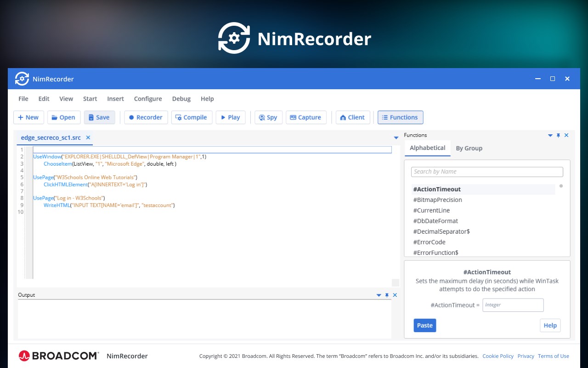Open the Help menu
This screenshot has width=588, height=368.
coord(207,98)
